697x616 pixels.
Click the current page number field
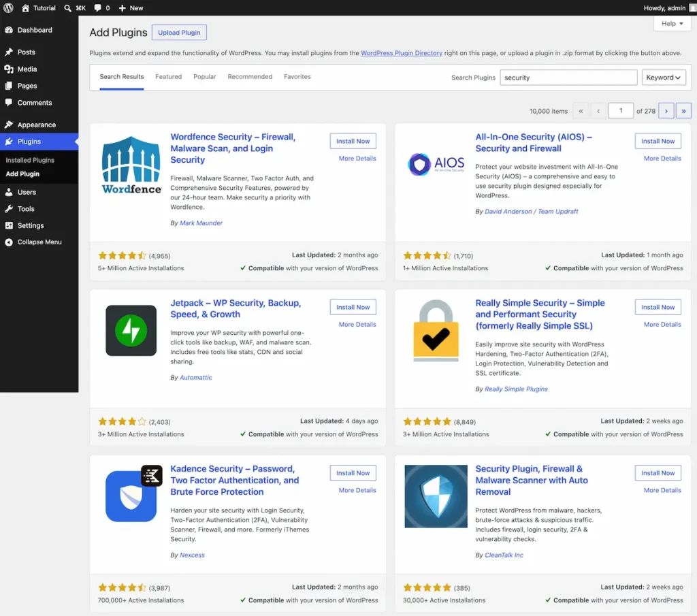pyautogui.click(x=621, y=111)
